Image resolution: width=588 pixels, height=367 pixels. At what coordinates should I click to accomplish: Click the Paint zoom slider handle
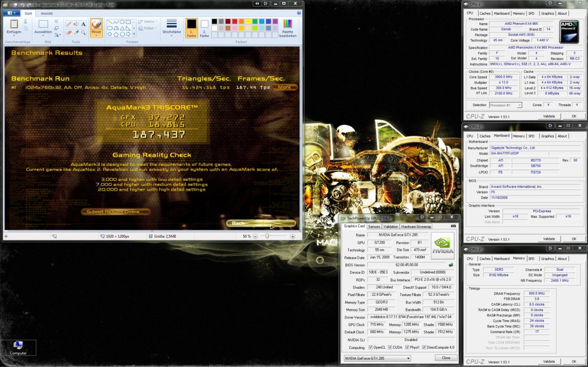click(267, 236)
